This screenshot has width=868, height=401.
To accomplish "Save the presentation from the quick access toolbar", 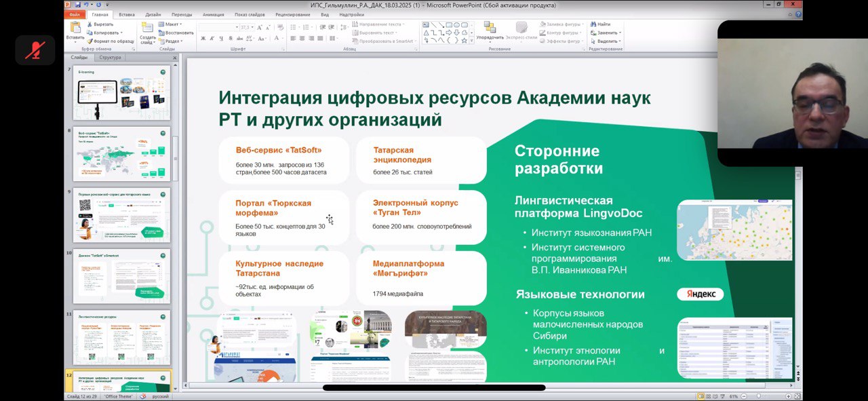I will [78, 4].
